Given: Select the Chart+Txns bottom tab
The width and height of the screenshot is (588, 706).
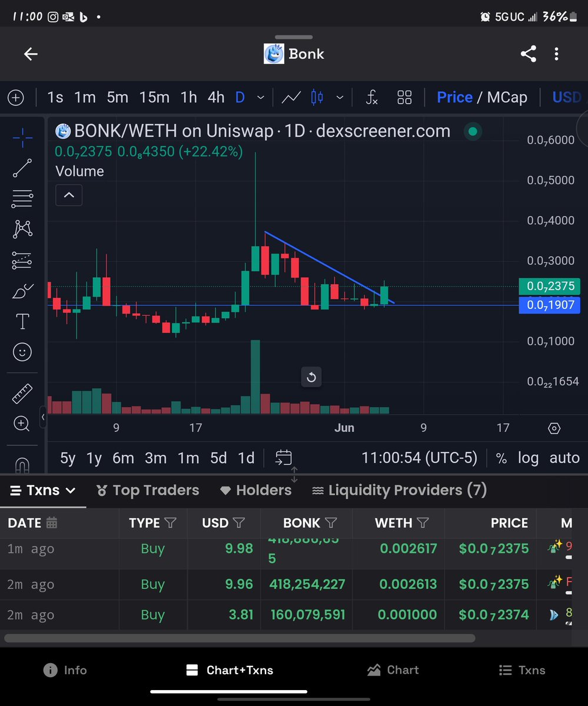Looking at the screenshot, I should coord(230,670).
